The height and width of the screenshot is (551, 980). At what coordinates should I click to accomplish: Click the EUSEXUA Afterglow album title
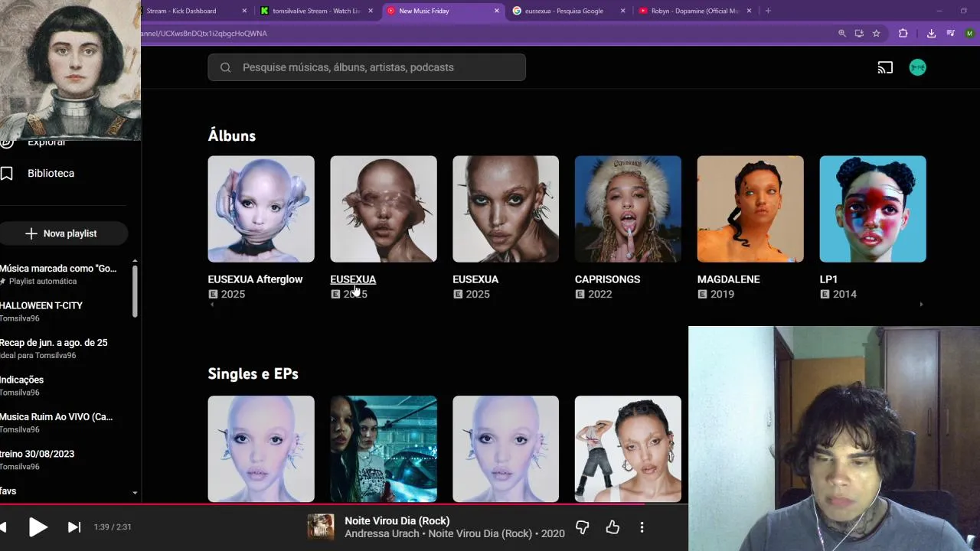tap(255, 279)
